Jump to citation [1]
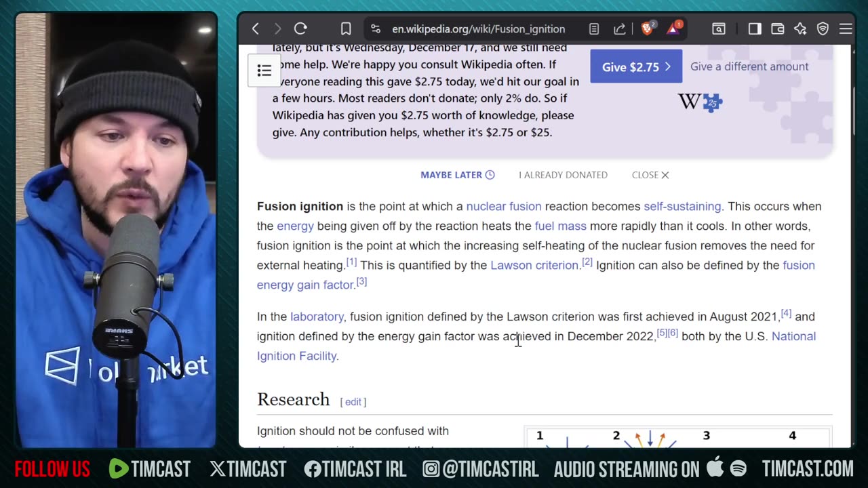Image resolution: width=868 pixels, height=488 pixels. 351,262
